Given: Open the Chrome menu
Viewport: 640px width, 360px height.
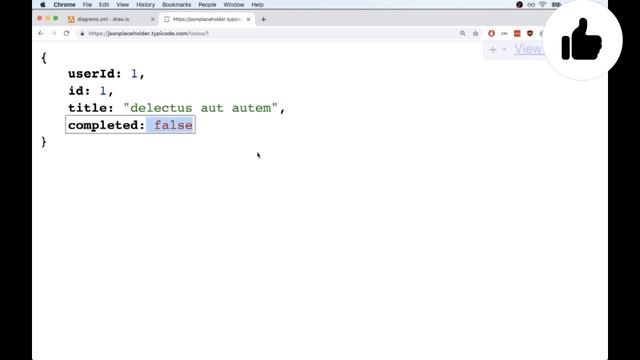Looking at the screenshot, I should [64, 4].
